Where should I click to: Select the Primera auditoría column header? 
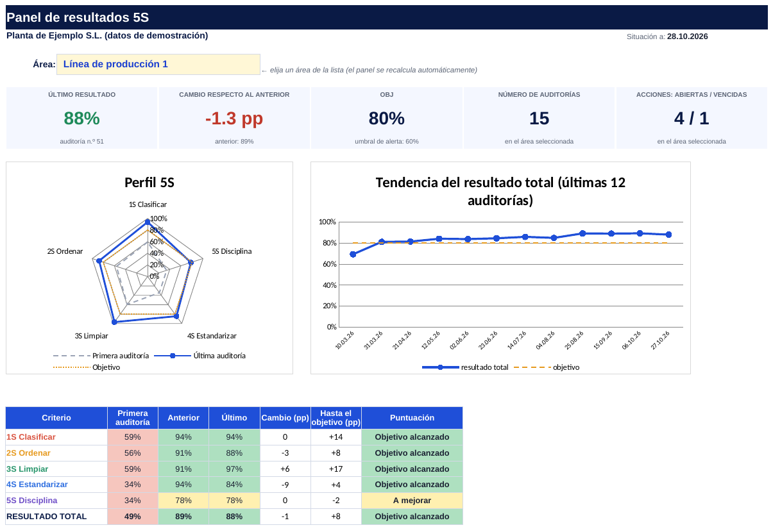133,418
